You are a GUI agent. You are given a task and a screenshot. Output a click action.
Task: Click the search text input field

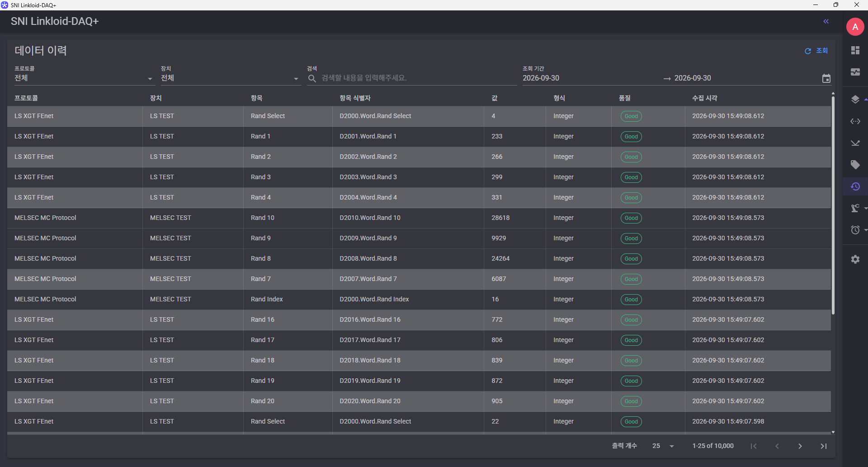point(418,78)
